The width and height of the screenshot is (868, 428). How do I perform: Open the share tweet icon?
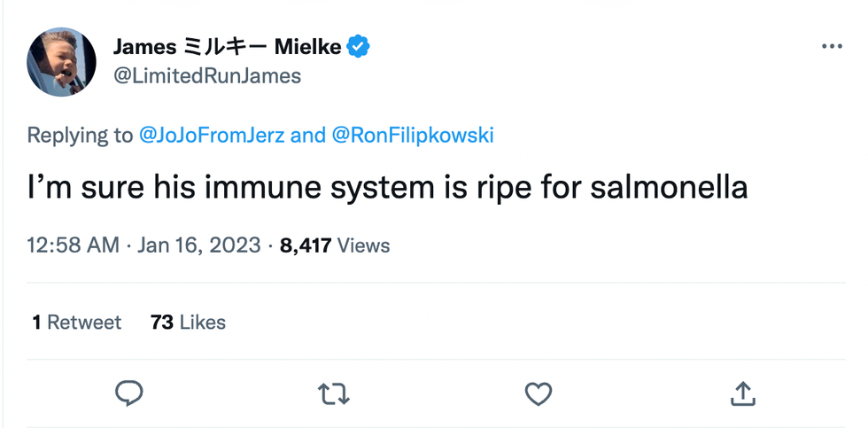(x=742, y=392)
